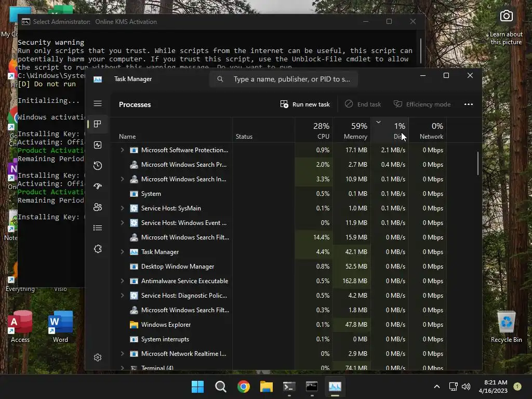Sort processes by Memory column header
This screenshot has width=532, height=399.
352,130
